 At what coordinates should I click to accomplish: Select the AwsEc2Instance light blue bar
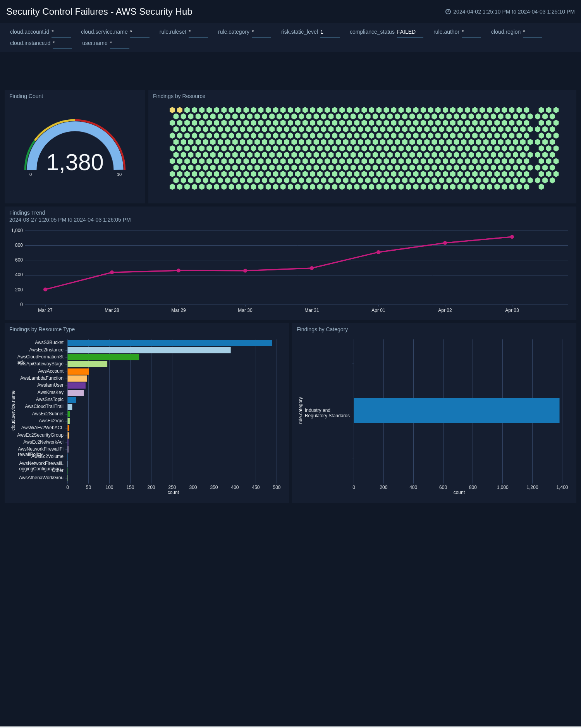coord(149,350)
